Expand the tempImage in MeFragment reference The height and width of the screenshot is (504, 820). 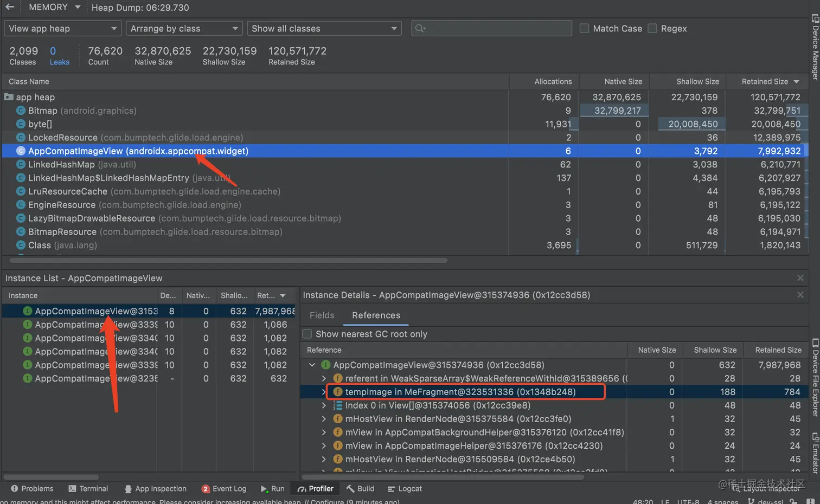[324, 392]
